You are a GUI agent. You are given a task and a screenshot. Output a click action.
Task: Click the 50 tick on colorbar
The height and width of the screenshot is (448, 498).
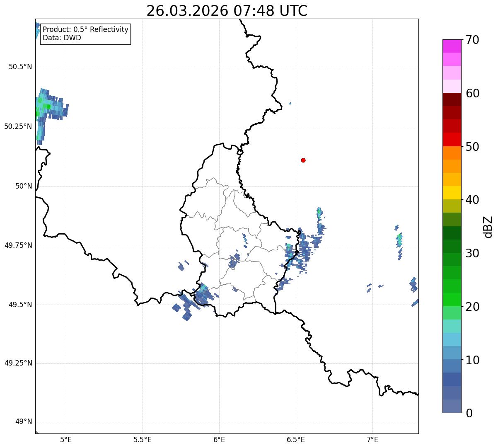point(472,147)
